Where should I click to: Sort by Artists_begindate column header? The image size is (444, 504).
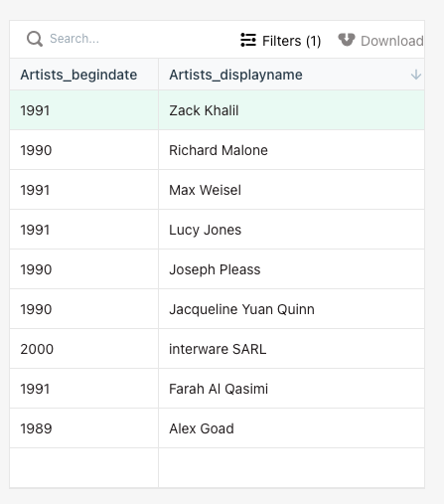click(84, 75)
